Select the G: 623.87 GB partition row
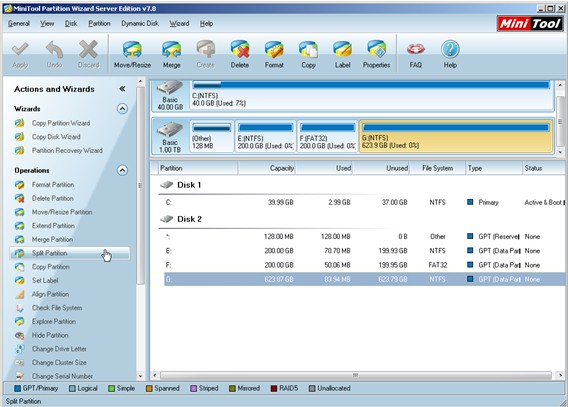The width and height of the screenshot is (568, 407). coord(364,279)
